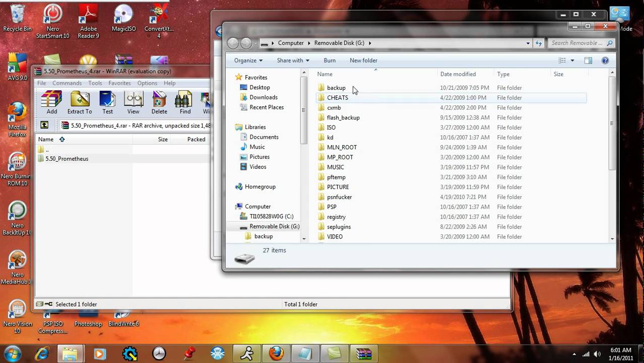Go up one level in WinRAR

tap(44, 125)
